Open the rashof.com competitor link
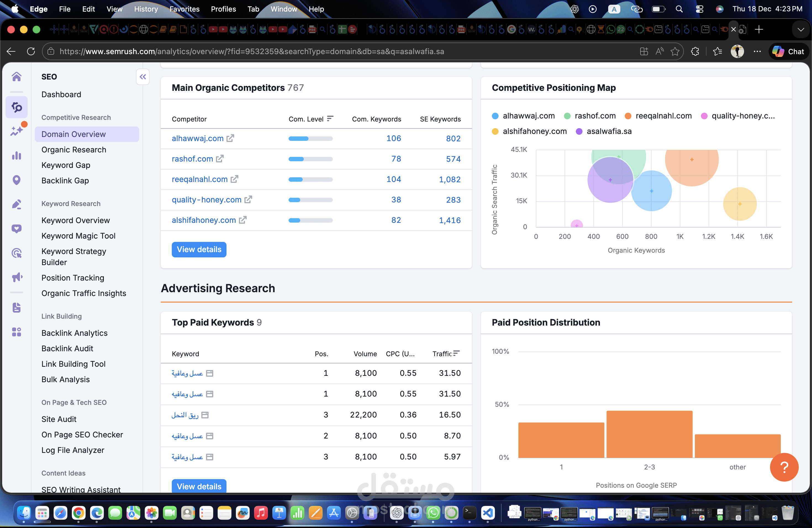The image size is (812, 528). click(x=192, y=159)
